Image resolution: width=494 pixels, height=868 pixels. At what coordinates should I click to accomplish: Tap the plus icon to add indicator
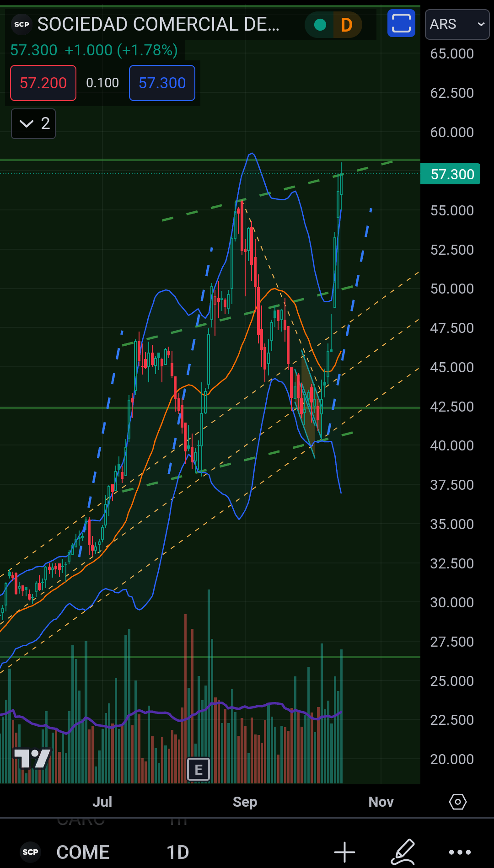344,852
